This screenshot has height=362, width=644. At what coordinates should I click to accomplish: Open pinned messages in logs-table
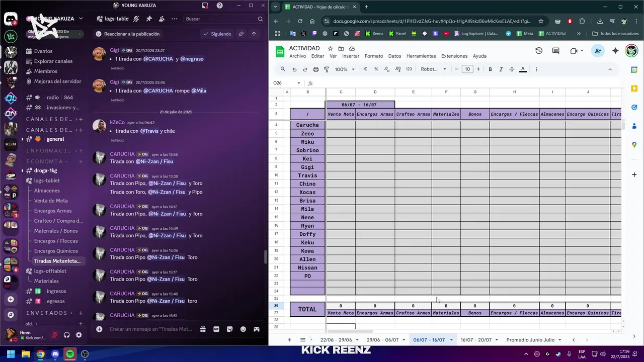point(149,19)
